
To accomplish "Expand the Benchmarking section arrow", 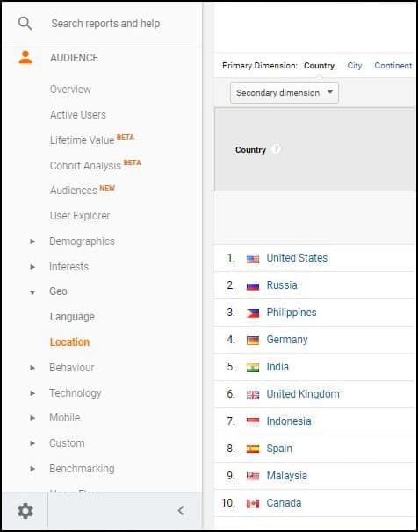I will 32,469.
